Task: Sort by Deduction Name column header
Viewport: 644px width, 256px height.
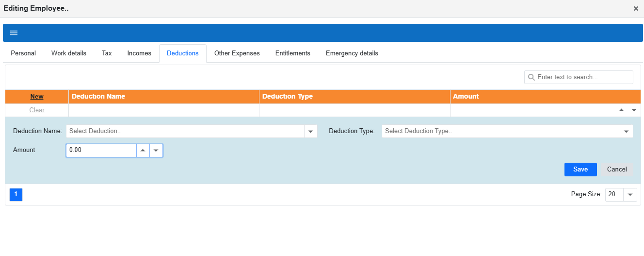Action: [164, 97]
